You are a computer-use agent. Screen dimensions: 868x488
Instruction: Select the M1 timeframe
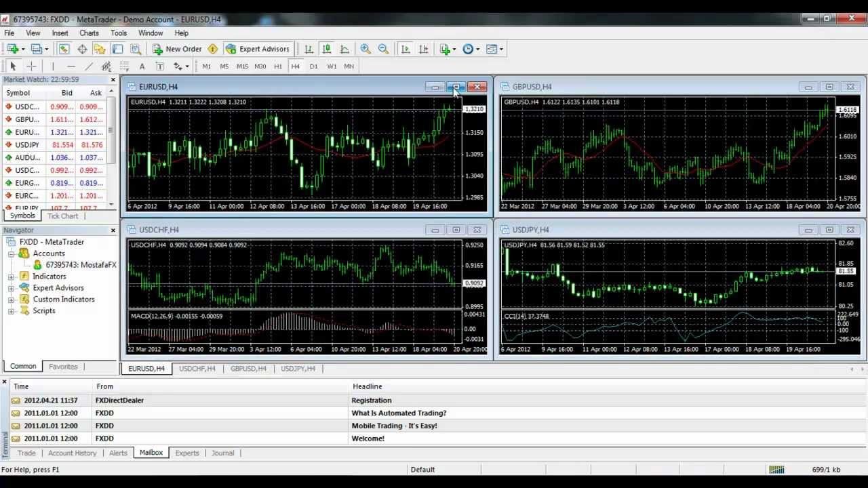(206, 66)
